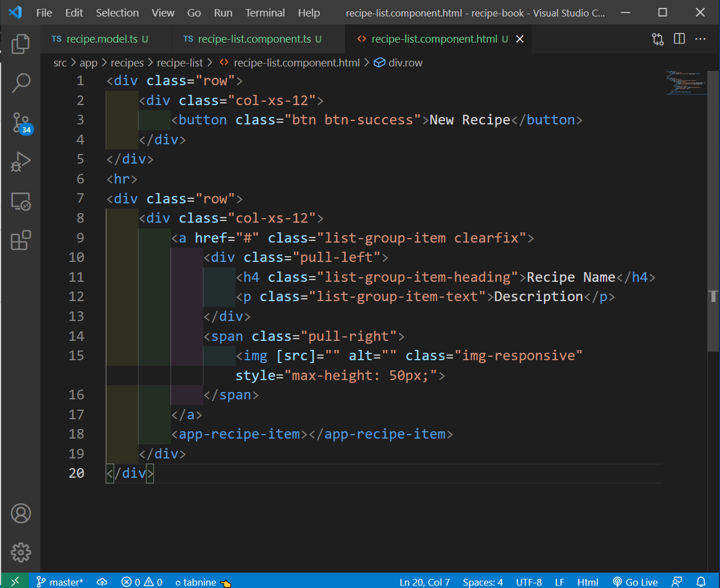Click the src breadcrumb segment
The height and width of the screenshot is (588, 720).
tap(60, 62)
